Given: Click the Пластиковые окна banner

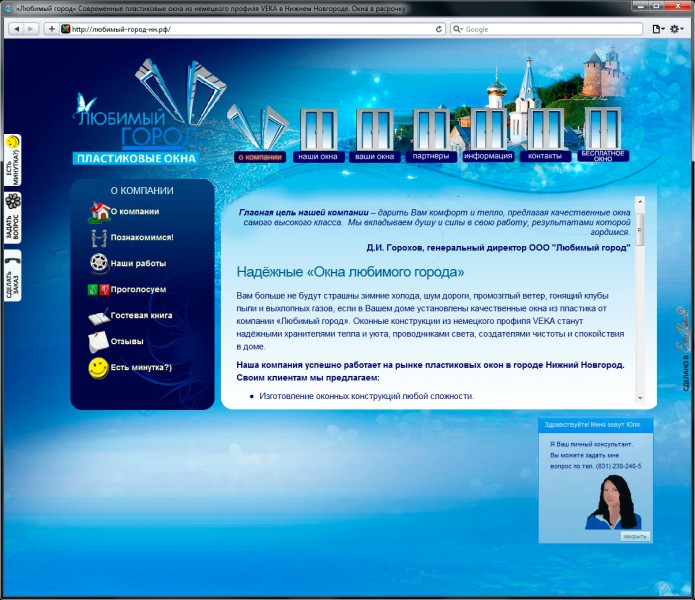Looking at the screenshot, I should click(x=136, y=158).
